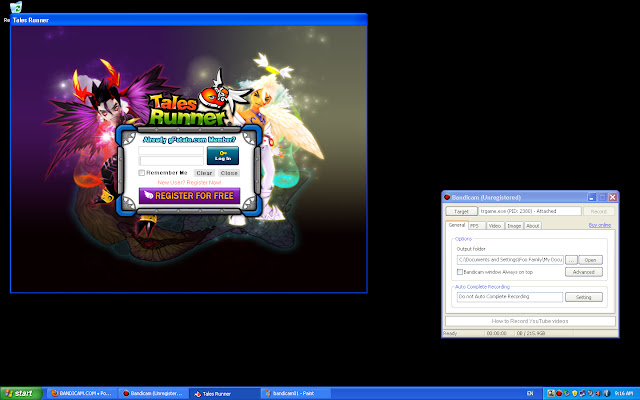Switch to Bandicam (Unregistered) taskbar item

(153, 393)
